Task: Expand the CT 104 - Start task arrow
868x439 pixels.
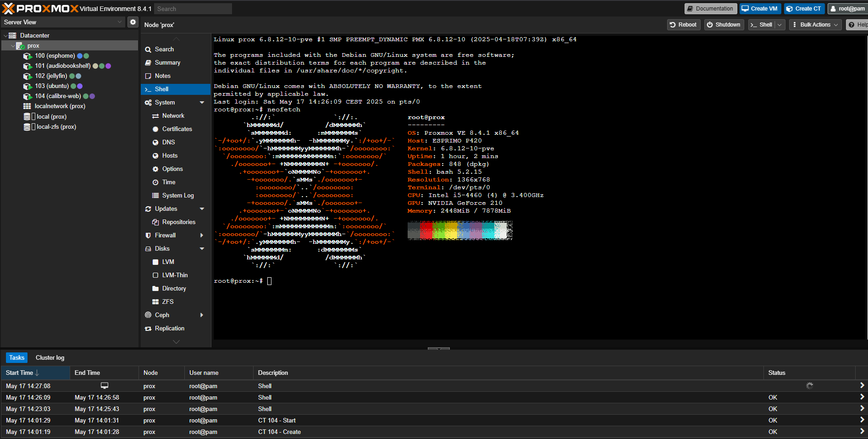Action: [x=862, y=420]
